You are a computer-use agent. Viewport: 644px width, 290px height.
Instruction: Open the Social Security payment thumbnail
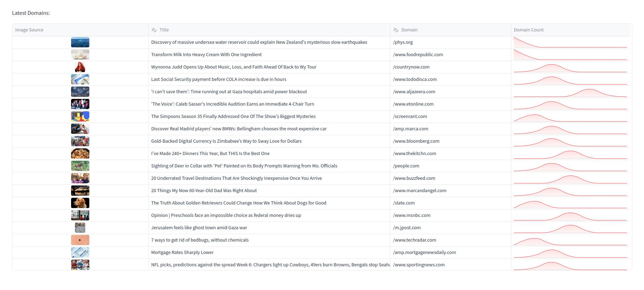(x=80, y=79)
